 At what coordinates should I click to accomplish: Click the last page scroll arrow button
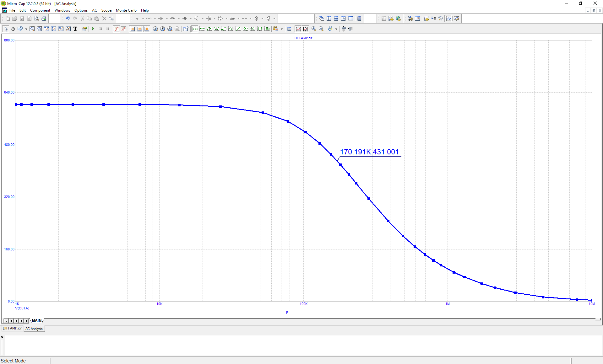pos(27,321)
